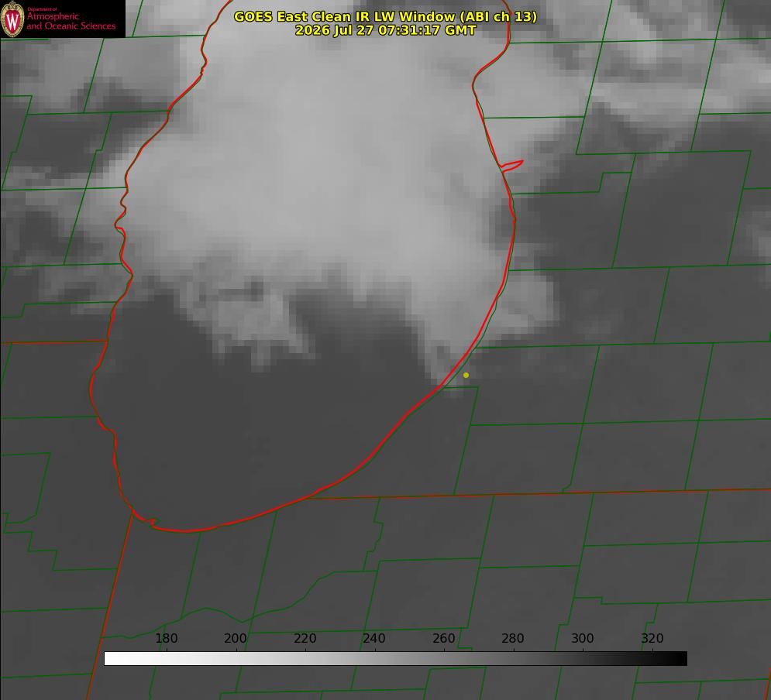
Task: Click the red spit outline on the east shoreline
Action: pos(512,166)
